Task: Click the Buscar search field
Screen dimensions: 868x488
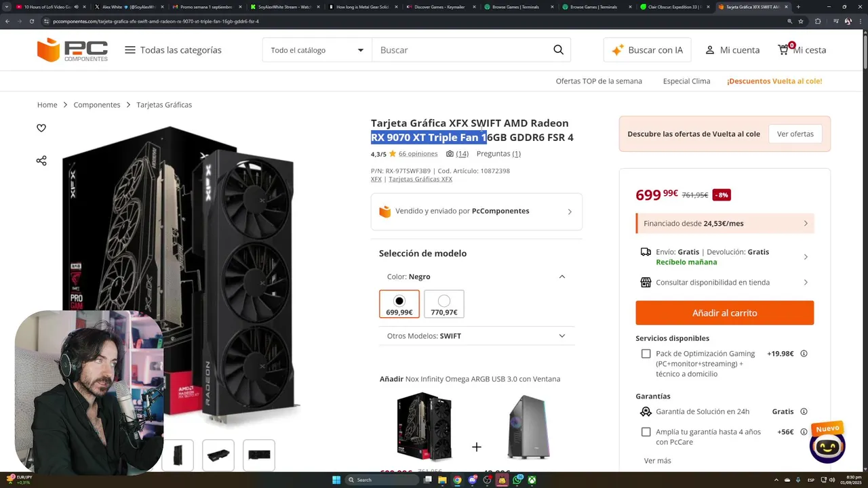Action: tap(461, 50)
